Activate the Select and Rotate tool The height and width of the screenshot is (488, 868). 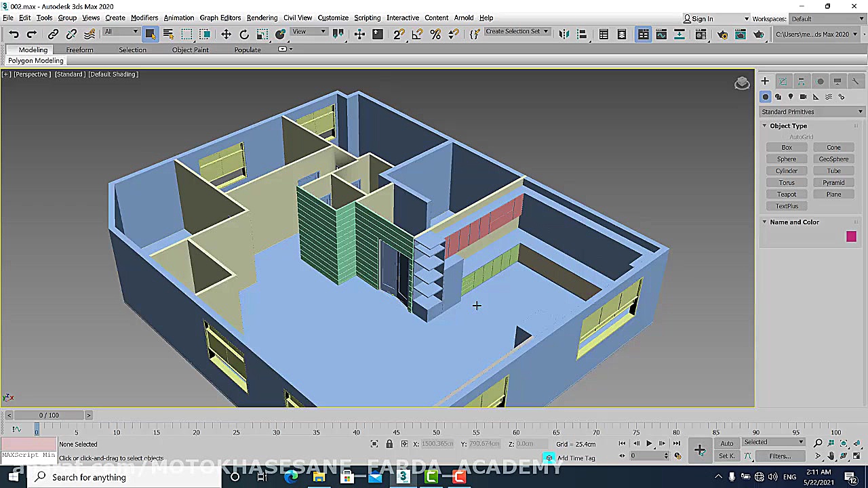tap(244, 35)
